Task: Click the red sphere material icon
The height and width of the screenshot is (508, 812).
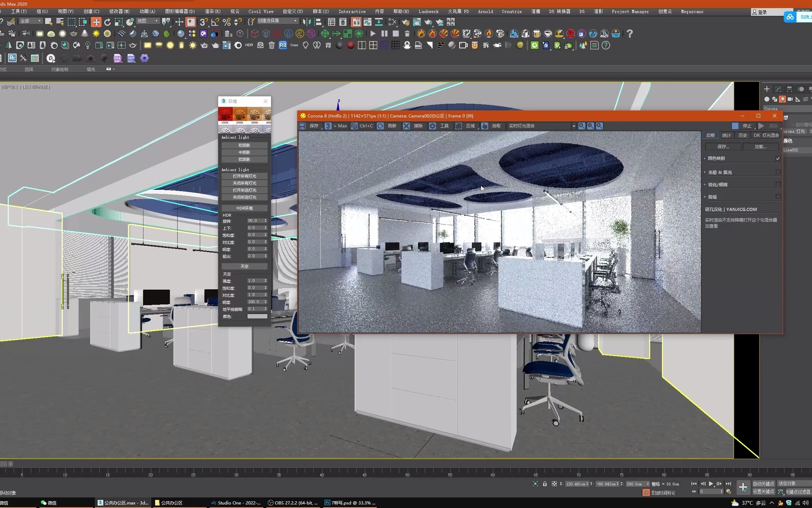Action: [x=350, y=45]
